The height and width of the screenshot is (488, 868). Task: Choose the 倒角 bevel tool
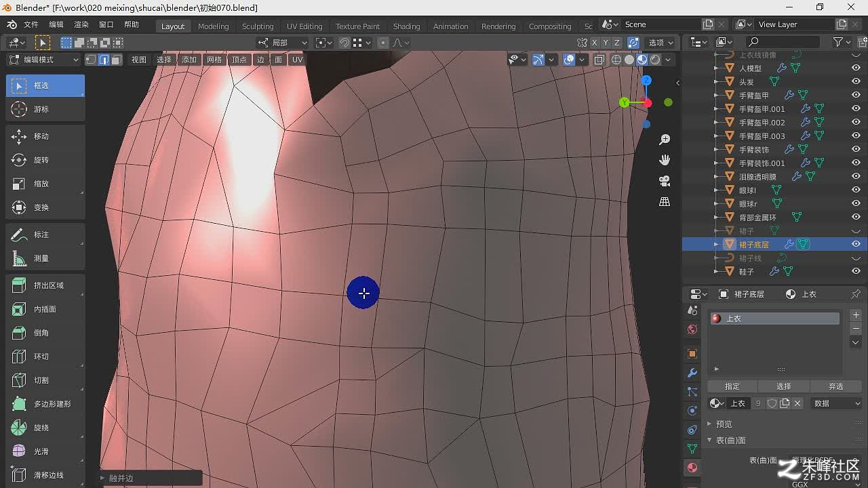(45, 333)
